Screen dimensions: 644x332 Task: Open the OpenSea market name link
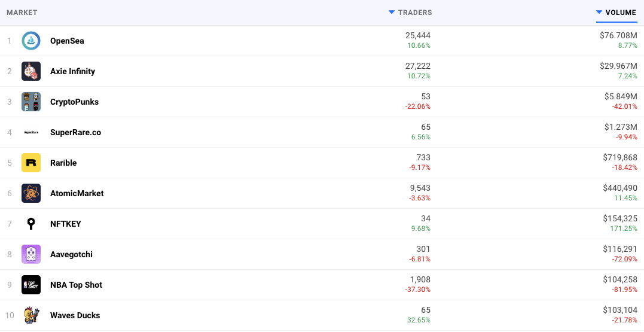[67, 41]
